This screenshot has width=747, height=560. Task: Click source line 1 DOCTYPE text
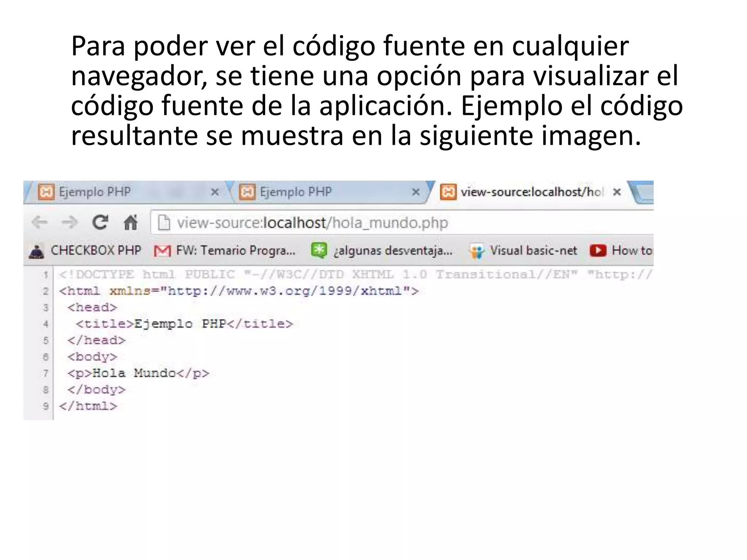pos(355,274)
